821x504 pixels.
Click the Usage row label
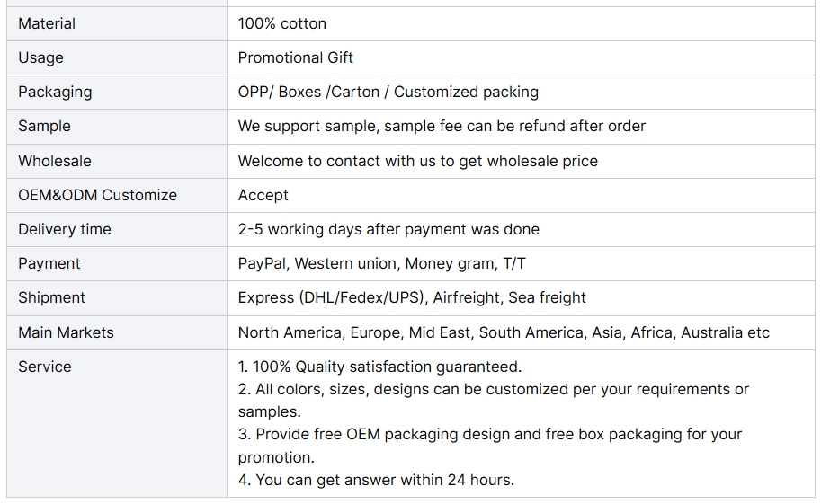(40, 57)
